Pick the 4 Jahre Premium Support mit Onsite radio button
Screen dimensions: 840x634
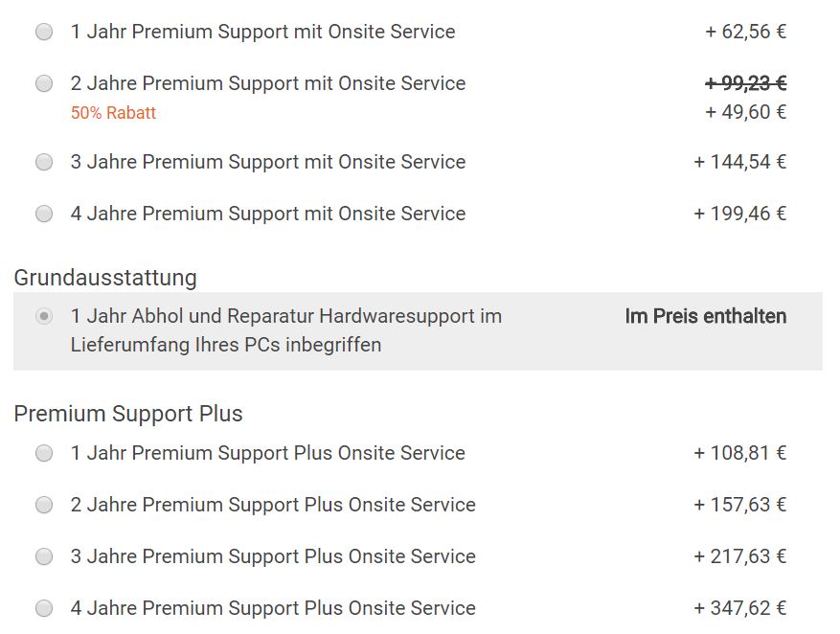(44, 214)
